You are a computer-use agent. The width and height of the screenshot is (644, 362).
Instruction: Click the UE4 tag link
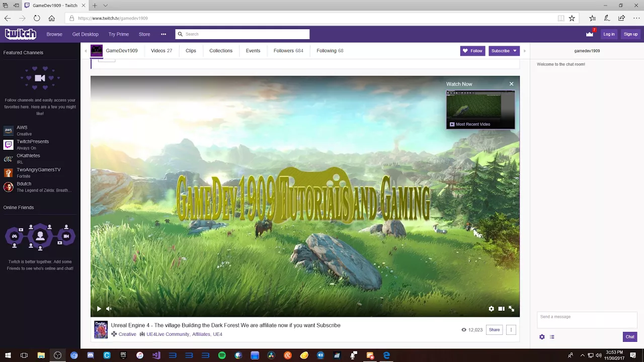coord(217,334)
